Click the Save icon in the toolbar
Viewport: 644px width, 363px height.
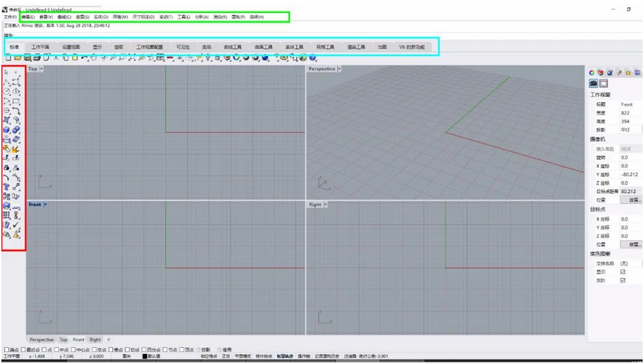coord(27,58)
